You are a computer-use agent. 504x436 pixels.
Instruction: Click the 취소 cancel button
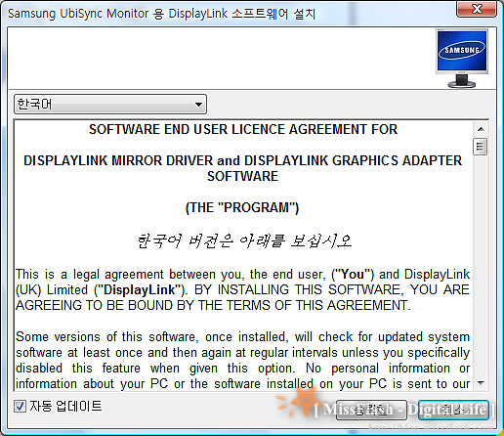(x=453, y=410)
